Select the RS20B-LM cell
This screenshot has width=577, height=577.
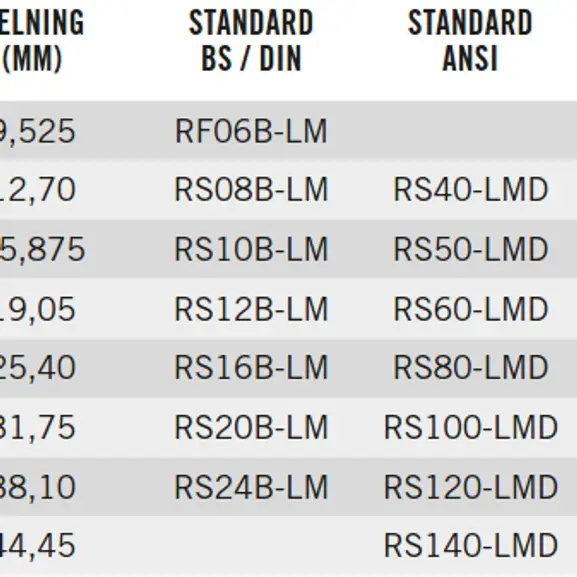pos(251,427)
